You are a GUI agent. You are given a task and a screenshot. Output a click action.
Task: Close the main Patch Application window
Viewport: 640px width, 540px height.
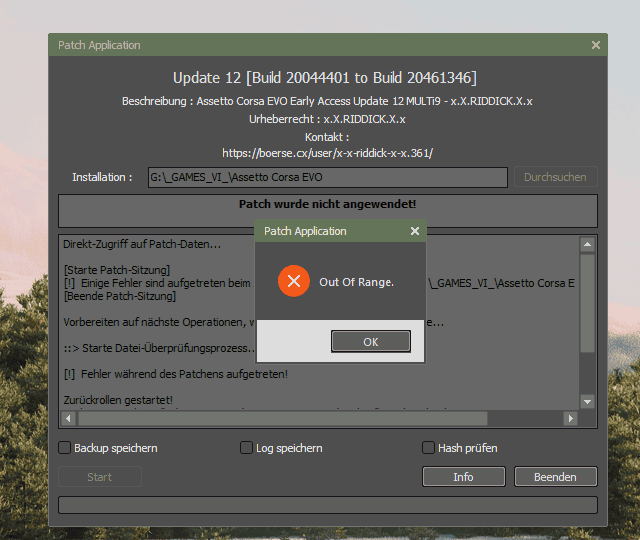pyautogui.click(x=596, y=45)
